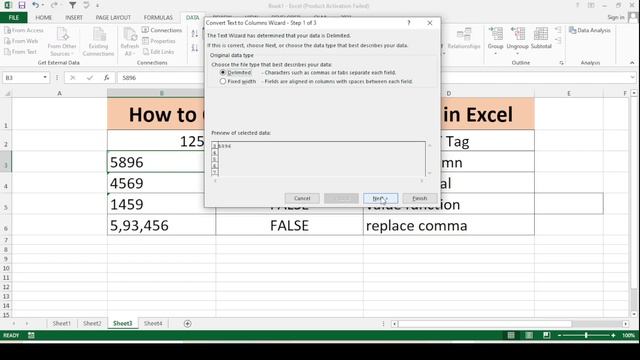640x360 pixels.
Task: Click the Save icon in quick access toolbar
Action: click(22, 5)
